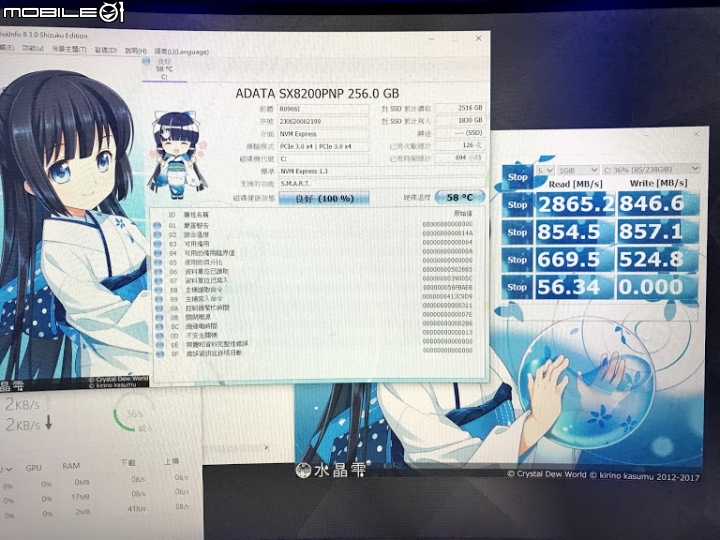Click the 良好 (100 %) health status button
720x540 pixels.
tap(324, 198)
